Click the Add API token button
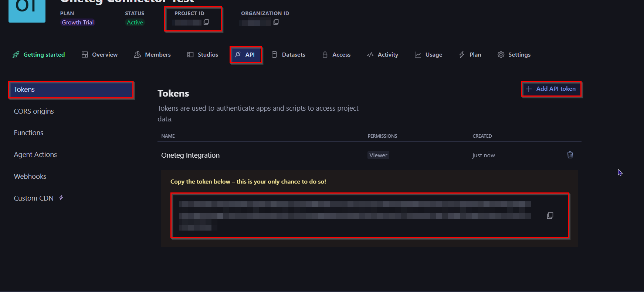Image resolution: width=644 pixels, height=292 pixels. 551,89
